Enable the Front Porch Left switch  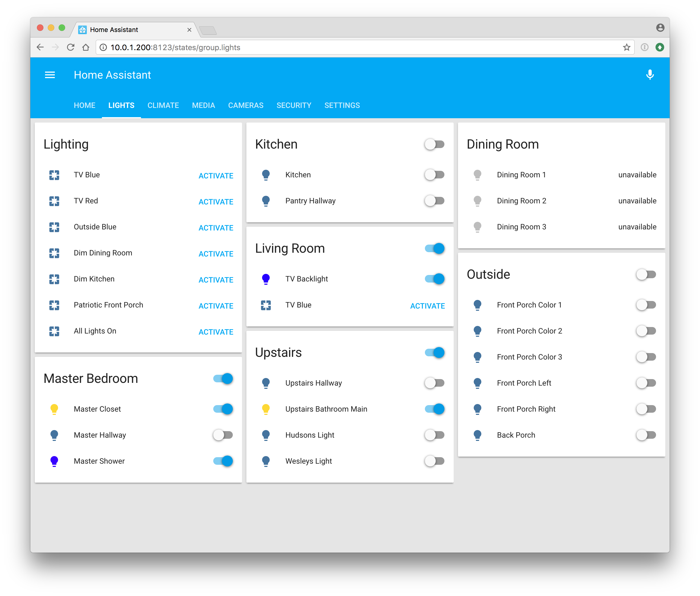pyautogui.click(x=646, y=383)
